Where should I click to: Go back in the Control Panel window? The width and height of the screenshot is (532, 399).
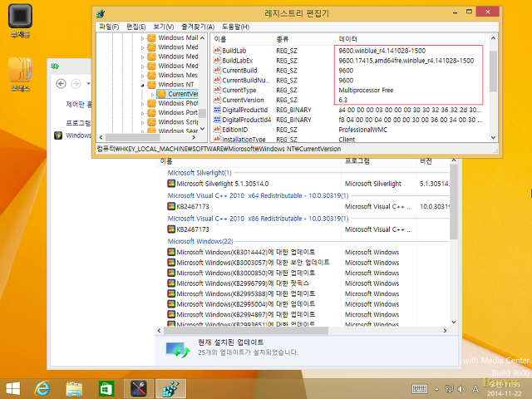[x=61, y=83]
